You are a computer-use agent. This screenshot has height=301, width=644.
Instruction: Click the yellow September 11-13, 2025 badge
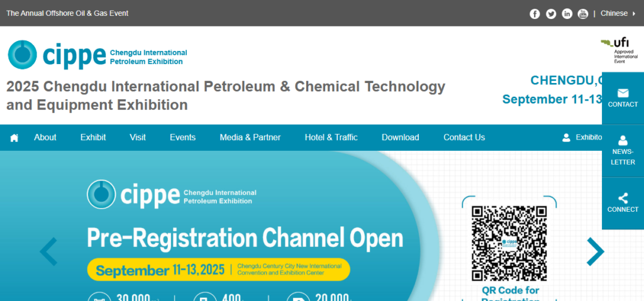(x=218, y=270)
